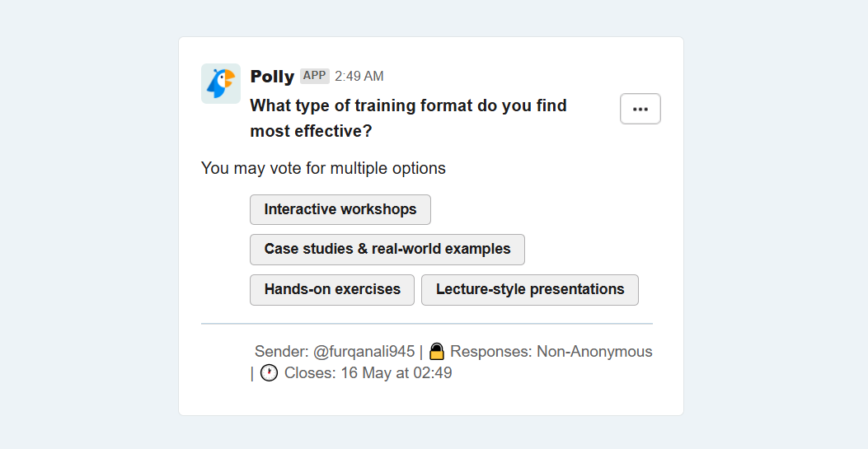Click the yellow lock icon
The height and width of the screenshot is (449, 868).
(437, 351)
